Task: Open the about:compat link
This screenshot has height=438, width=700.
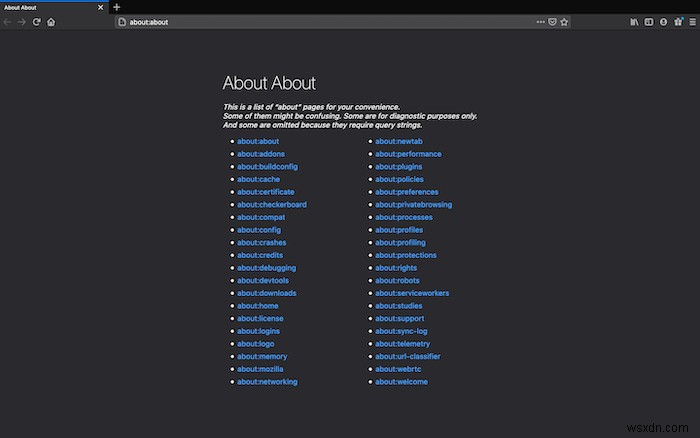Action: pyautogui.click(x=261, y=217)
